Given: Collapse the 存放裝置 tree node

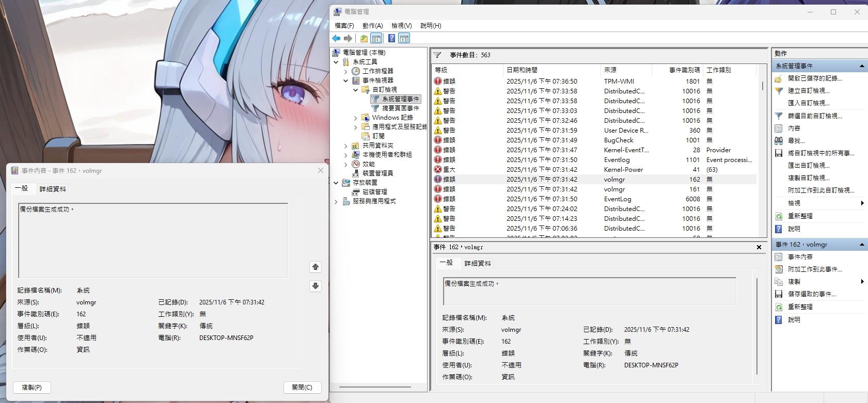Looking at the screenshot, I should (x=336, y=183).
